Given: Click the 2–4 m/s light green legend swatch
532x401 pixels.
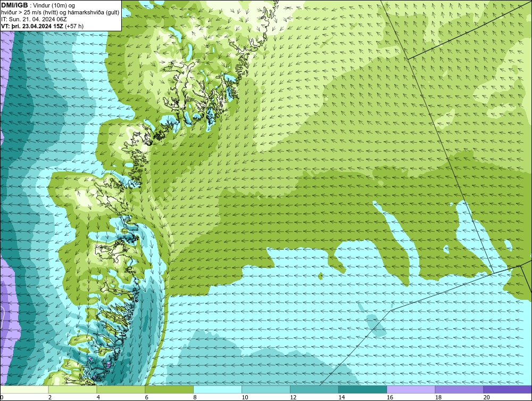Looking at the screenshot, I should coord(72,389).
